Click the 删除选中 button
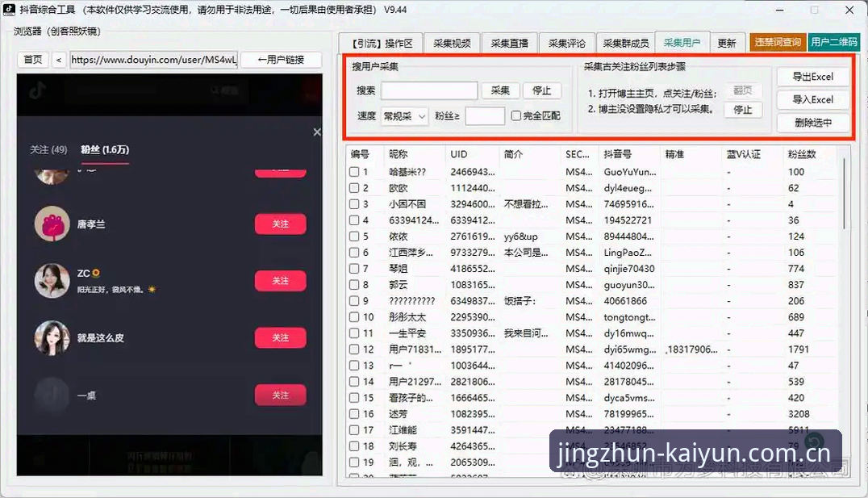Image resolution: width=868 pixels, height=498 pixels. pyautogui.click(x=812, y=123)
